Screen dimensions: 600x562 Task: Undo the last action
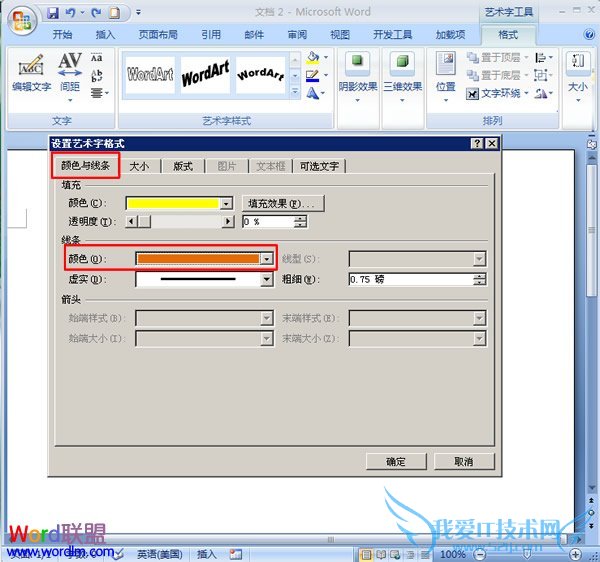[x=70, y=13]
